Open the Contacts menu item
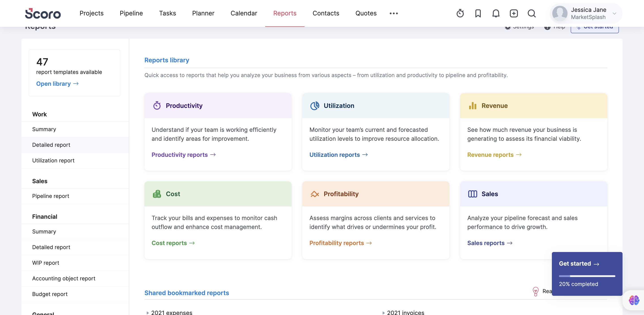This screenshot has width=644, height=315. (326, 13)
